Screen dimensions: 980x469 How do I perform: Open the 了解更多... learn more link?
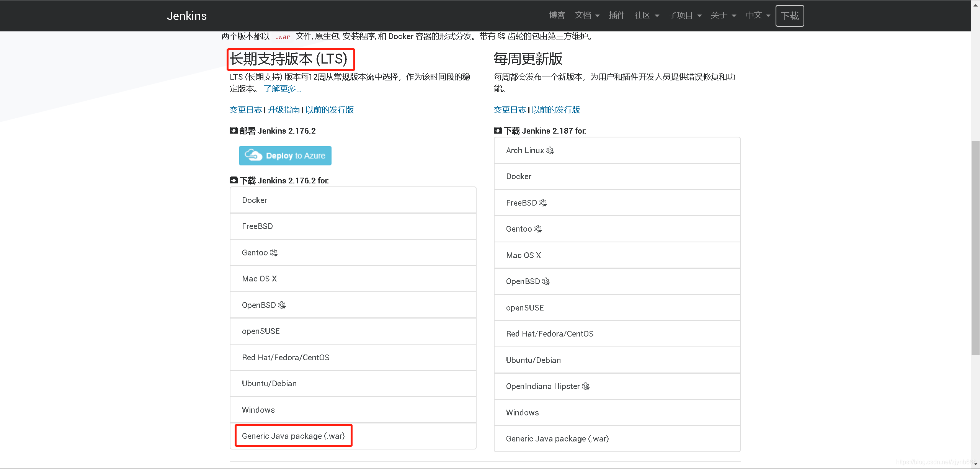coord(283,89)
